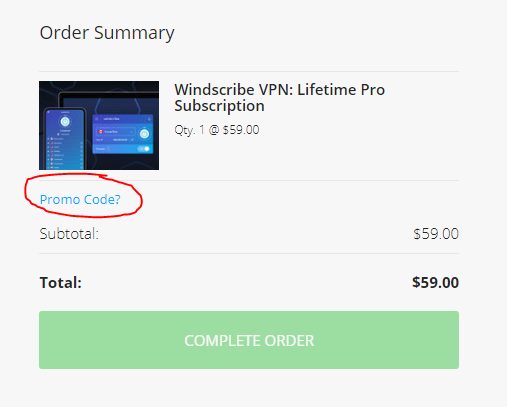Toggle the Firewall switch in desktop app mockup
The width and height of the screenshot is (507, 407).
(x=143, y=149)
